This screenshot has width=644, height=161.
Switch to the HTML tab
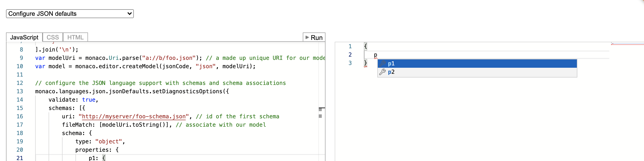75,37
